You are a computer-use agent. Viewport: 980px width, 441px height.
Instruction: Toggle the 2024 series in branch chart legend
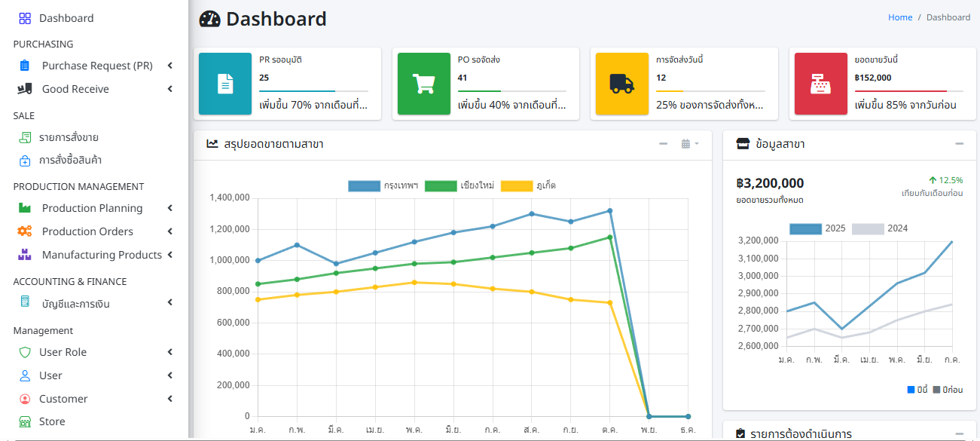[880, 228]
